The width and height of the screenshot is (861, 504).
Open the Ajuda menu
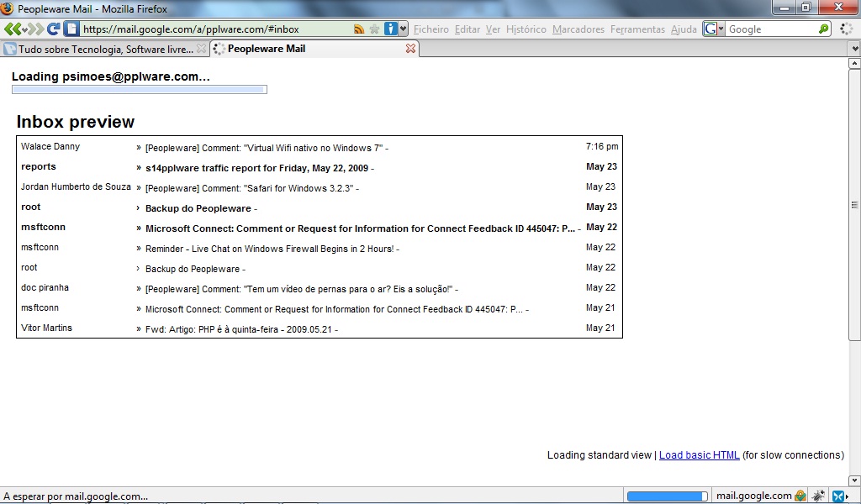684,29
